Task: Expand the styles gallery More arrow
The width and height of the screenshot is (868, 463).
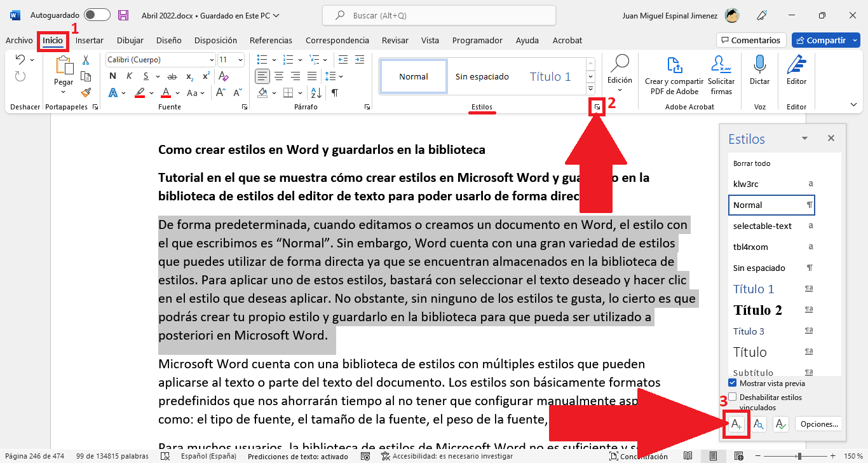Action: [591, 89]
